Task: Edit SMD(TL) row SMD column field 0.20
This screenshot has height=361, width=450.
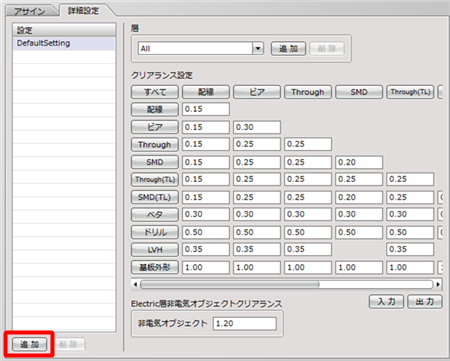Action: coord(359,197)
